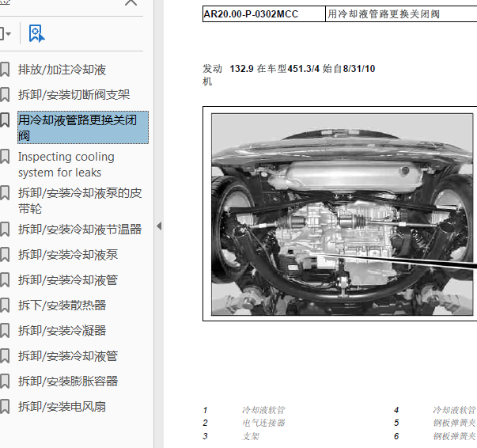Open the 排放/加注冷却液 bookmark

62,70
